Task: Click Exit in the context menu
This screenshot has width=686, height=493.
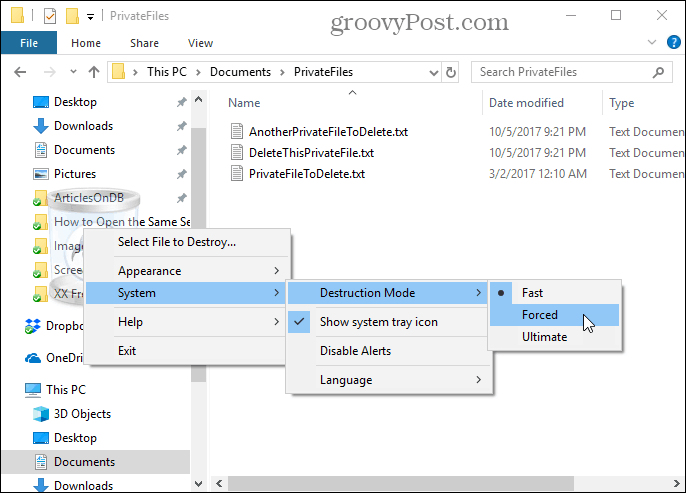Action: coord(186,351)
